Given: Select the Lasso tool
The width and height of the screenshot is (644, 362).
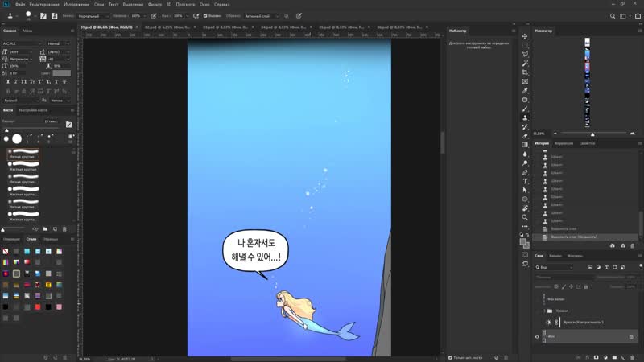Looking at the screenshot, I should point(525,54).
